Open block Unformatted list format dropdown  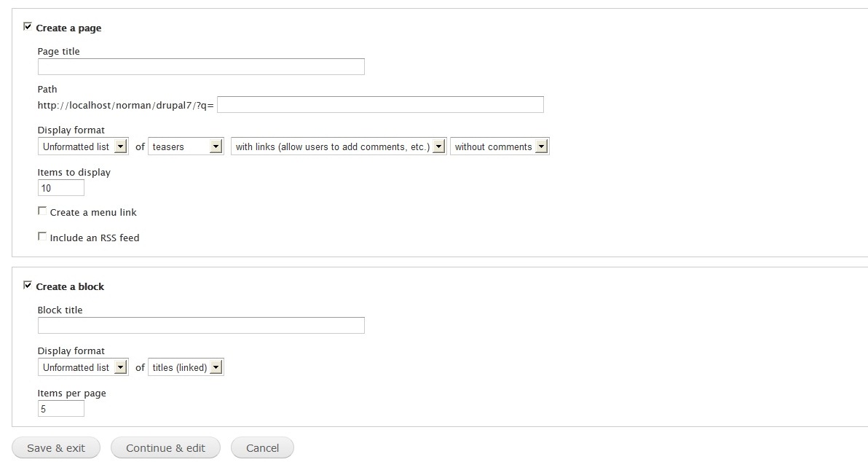click(83, 367)
